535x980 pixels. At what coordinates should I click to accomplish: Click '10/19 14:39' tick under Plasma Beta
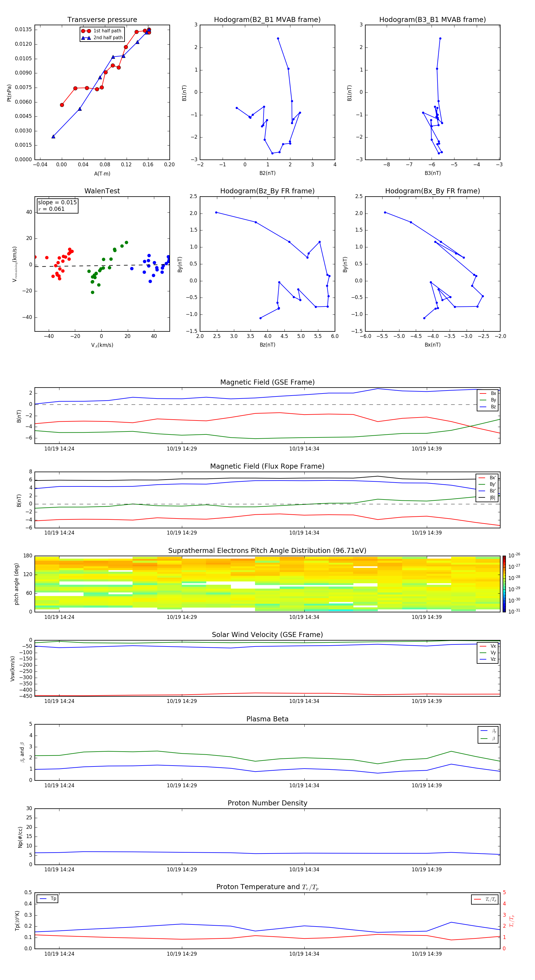[427, 785]
